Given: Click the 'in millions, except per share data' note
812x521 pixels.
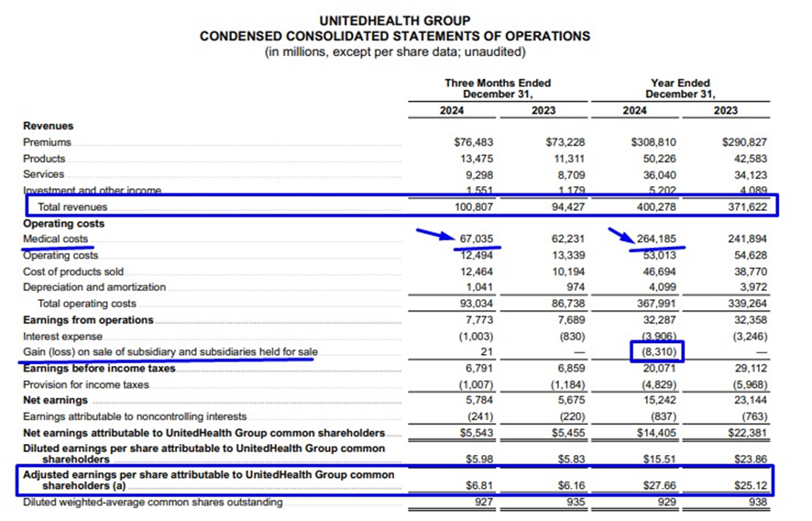Looking at the screenshot, I should pos(395,52).
